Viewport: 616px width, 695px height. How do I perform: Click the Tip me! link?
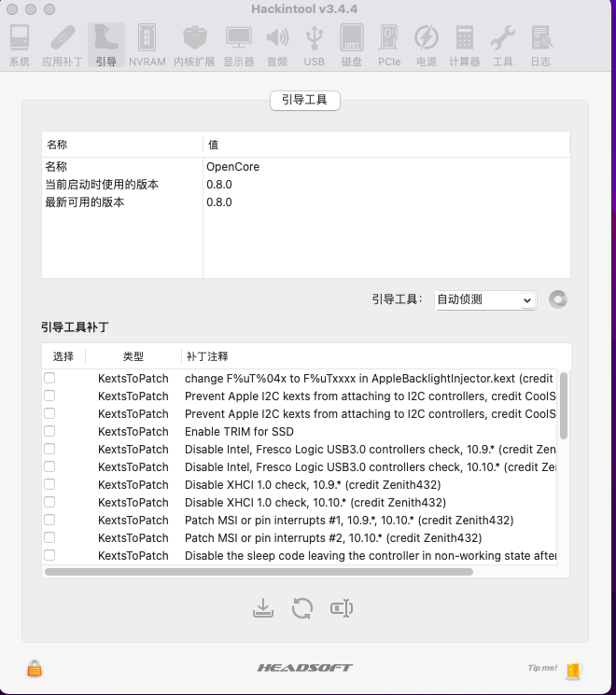point(542,668)
